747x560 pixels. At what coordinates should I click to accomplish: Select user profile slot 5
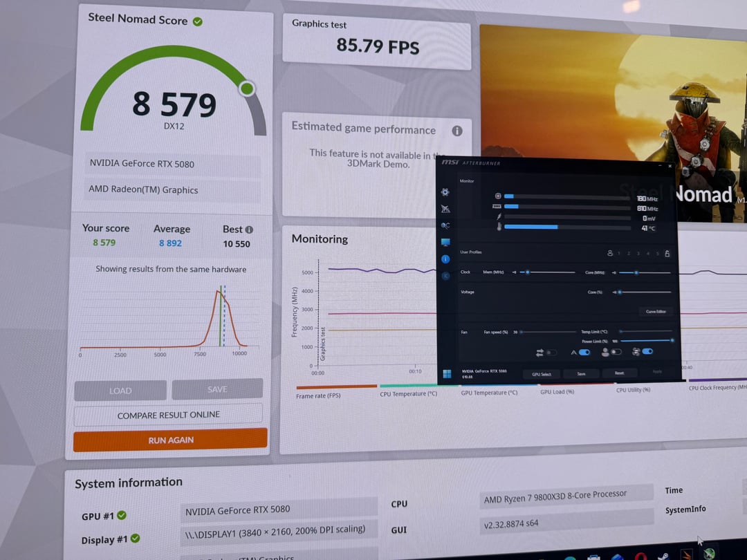point(658,253)
